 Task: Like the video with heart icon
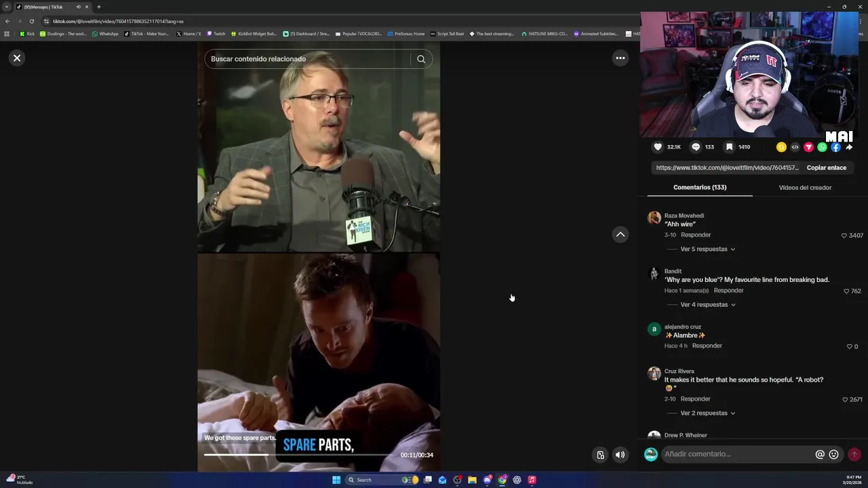(658, 147)
